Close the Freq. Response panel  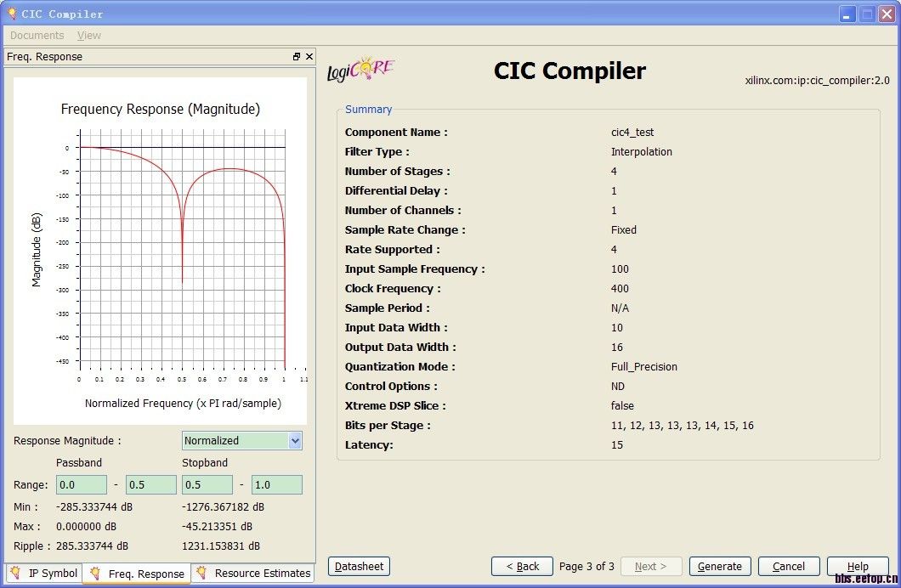coord(309,56)
